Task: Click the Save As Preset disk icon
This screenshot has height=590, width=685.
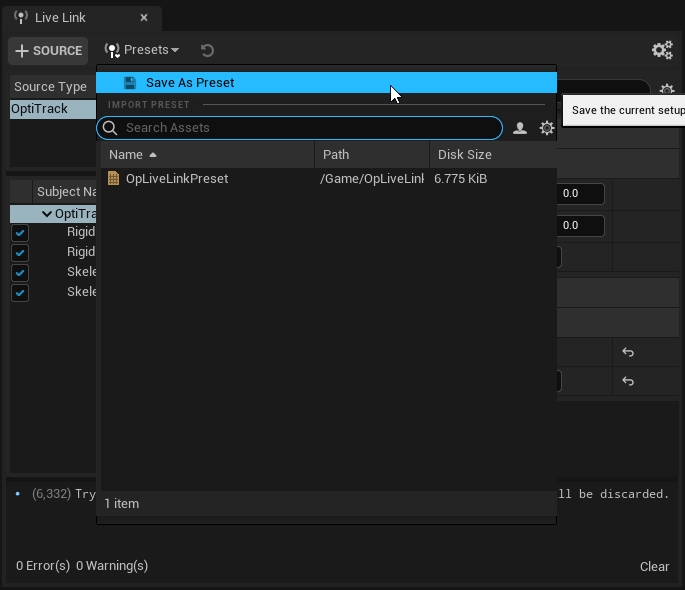Action: pos(130,83)
